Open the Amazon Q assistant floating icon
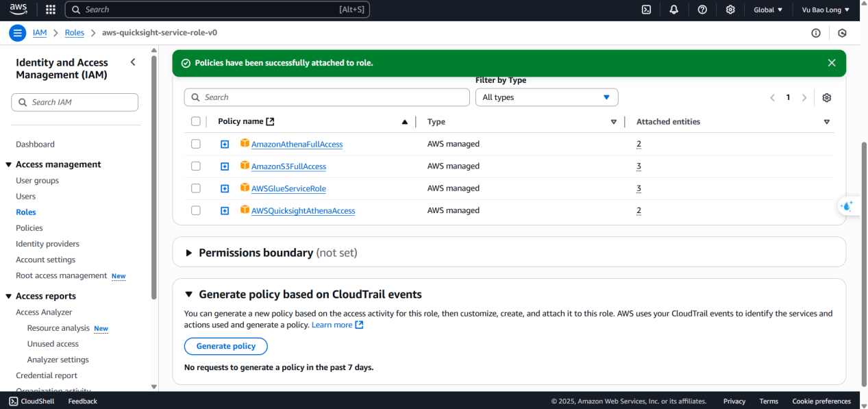This screenshot has height=409, width=868. [x=847, y=206]
